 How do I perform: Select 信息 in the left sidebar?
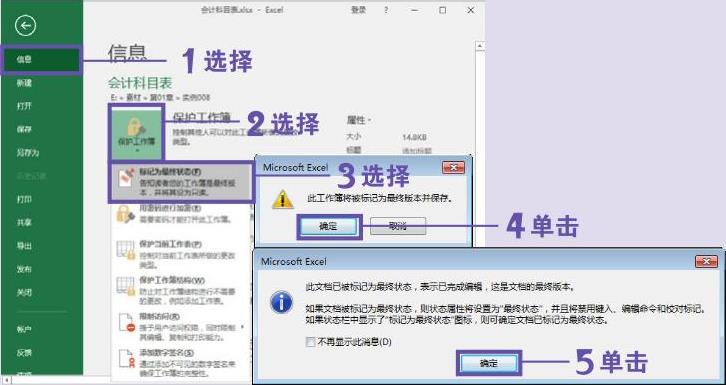coord(41,59)
